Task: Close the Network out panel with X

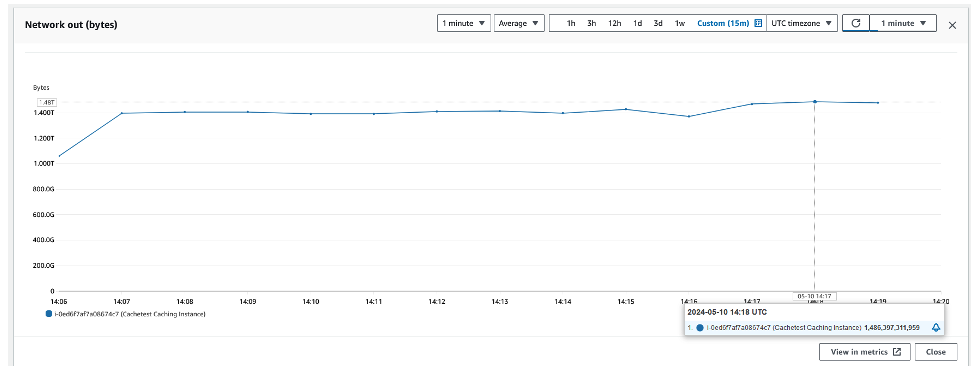Action: coord(952,25)
